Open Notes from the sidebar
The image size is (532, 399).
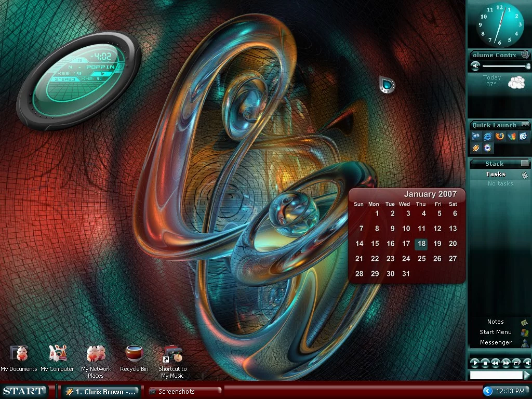[x=496, y=322]
